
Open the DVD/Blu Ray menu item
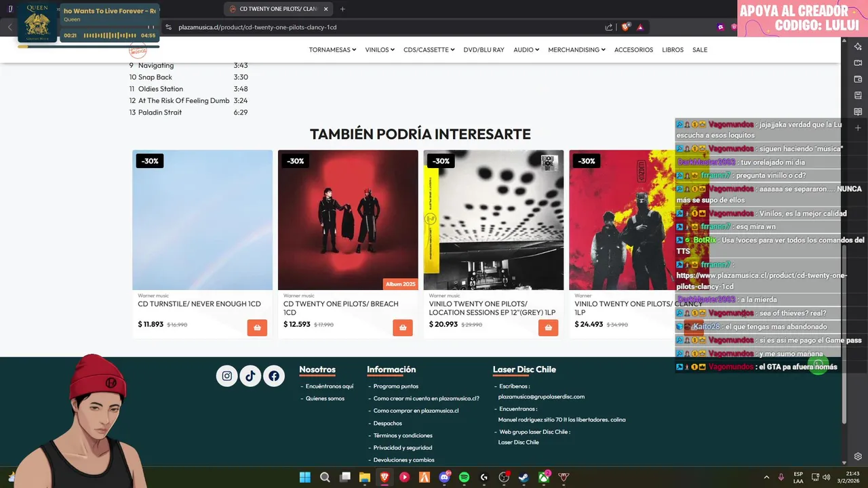(x=484, y=49)
